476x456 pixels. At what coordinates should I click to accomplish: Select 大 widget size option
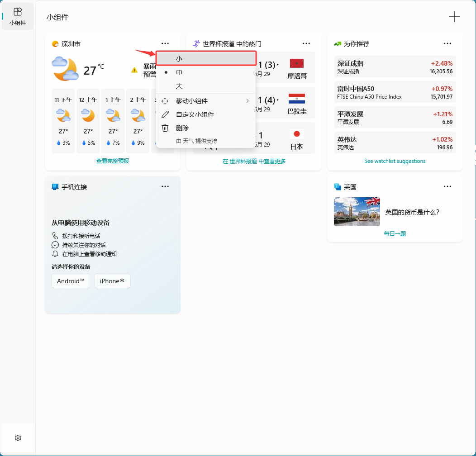pos(206,86)
